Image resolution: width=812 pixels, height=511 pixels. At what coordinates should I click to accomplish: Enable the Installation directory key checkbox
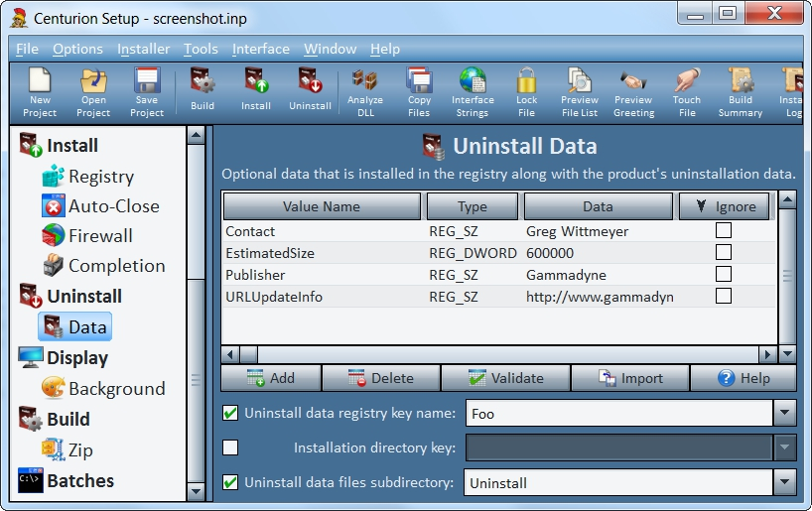pos(230,447)
